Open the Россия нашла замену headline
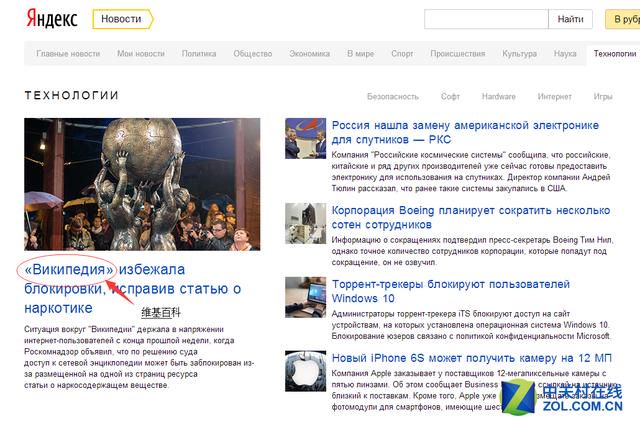Image resolution: width=640 pixels, height=427 pixels. (465, 132)
